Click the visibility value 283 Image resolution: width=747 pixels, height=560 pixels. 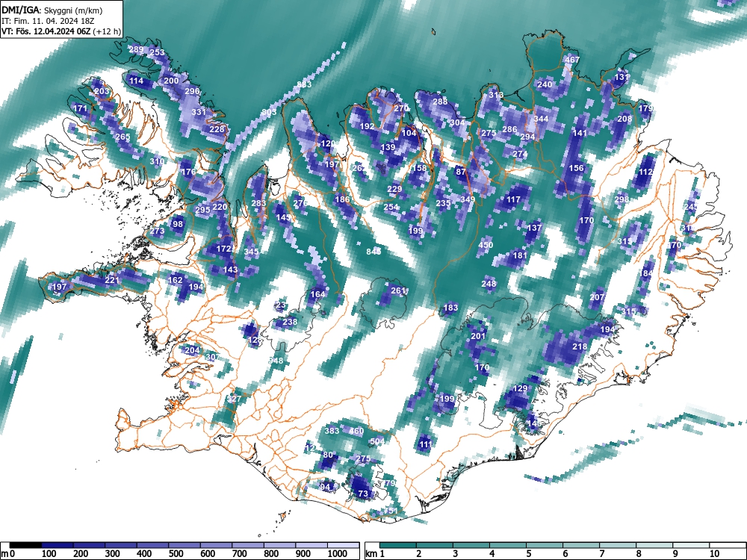(258, 203)
